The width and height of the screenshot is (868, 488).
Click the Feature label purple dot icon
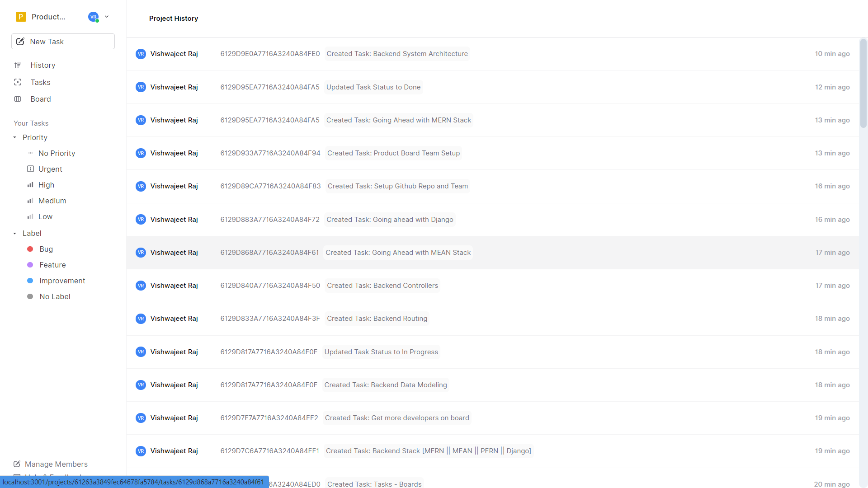(x=30, y=265)
